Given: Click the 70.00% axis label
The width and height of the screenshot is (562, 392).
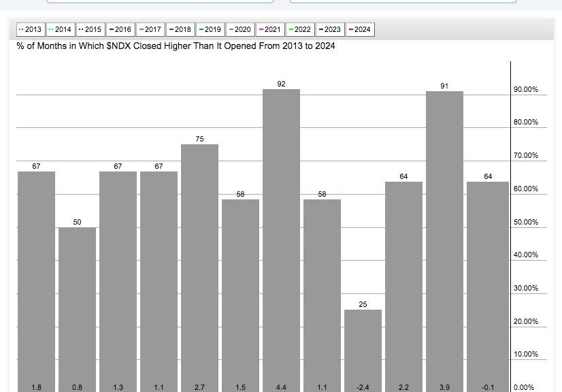Looking at the screenshot, I should point(526,155).
